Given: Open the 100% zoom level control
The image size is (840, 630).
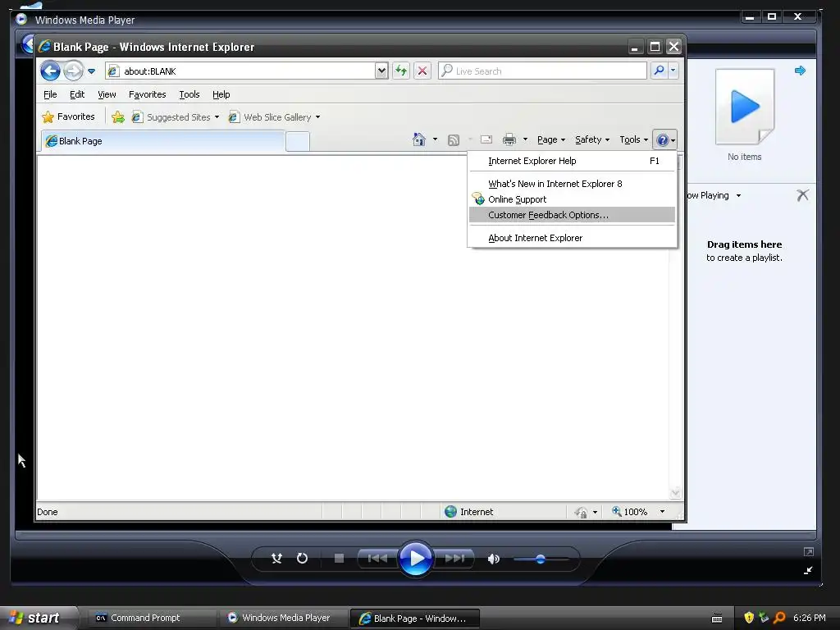Looking at the screenshot, I should 630,512.
